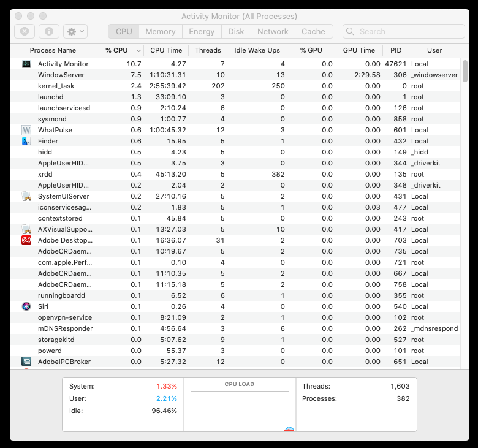Image resolution: width=478 pixels, height=448 pixels.
Task: Click the Finder process icon
Action: [26, 141]
